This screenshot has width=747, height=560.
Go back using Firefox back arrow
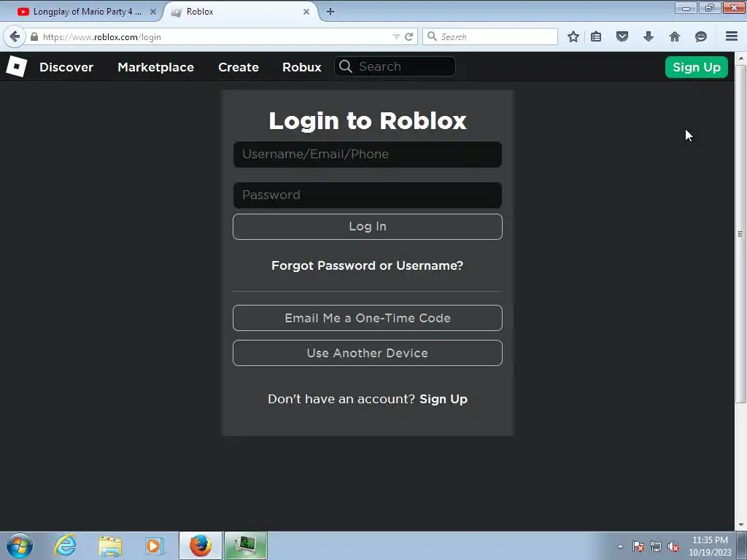click(x=15, y=36)
